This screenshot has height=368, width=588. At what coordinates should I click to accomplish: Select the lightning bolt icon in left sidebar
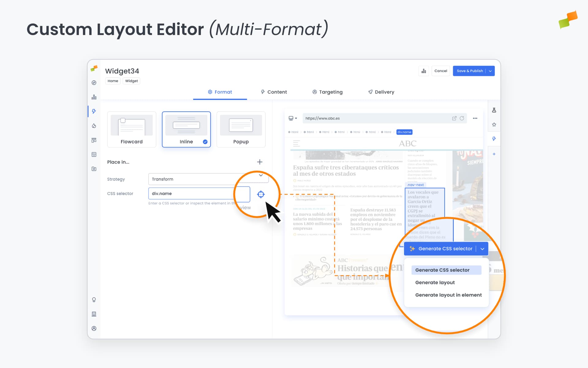[x=94, y=111]
